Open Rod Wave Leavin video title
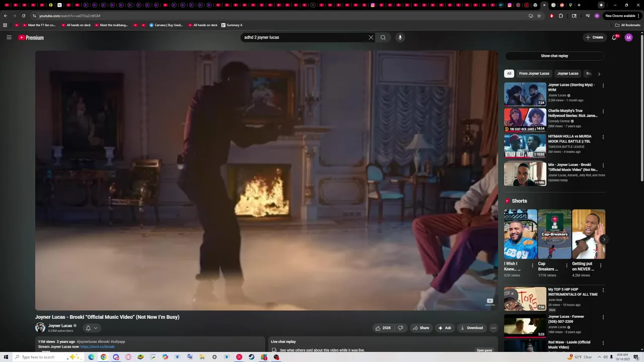The height and width of the screenshot is (362, 644). pos(569,344)
